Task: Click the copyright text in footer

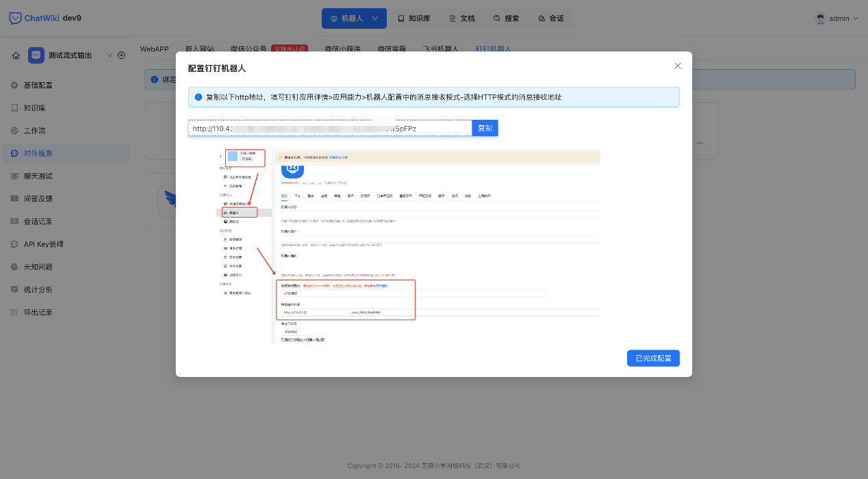Action: click(x=434, y=466)
